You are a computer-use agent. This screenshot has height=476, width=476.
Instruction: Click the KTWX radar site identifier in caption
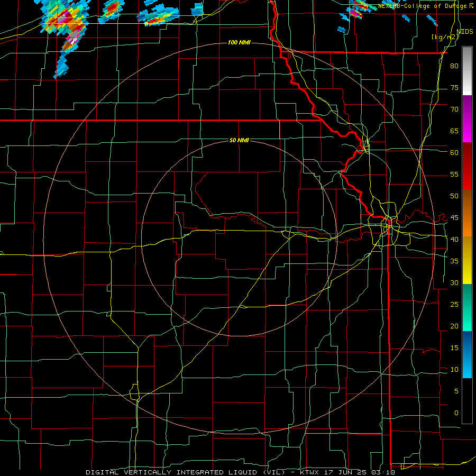click(310, 472)
